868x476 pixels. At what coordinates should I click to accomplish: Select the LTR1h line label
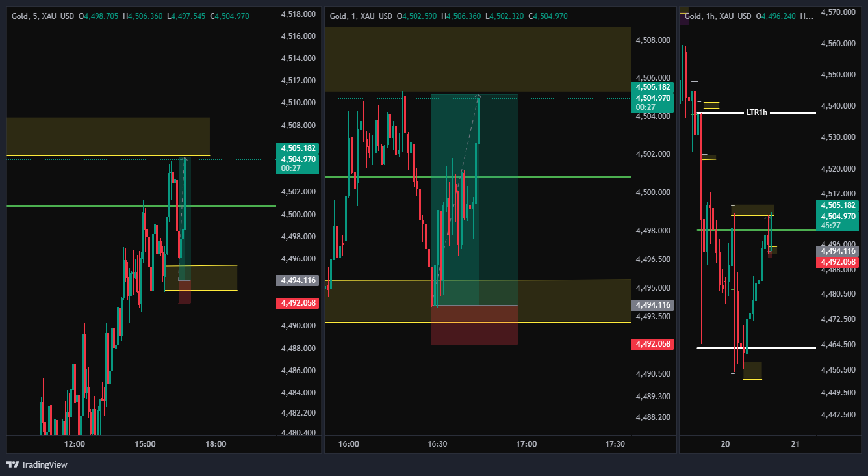[756, 112]
